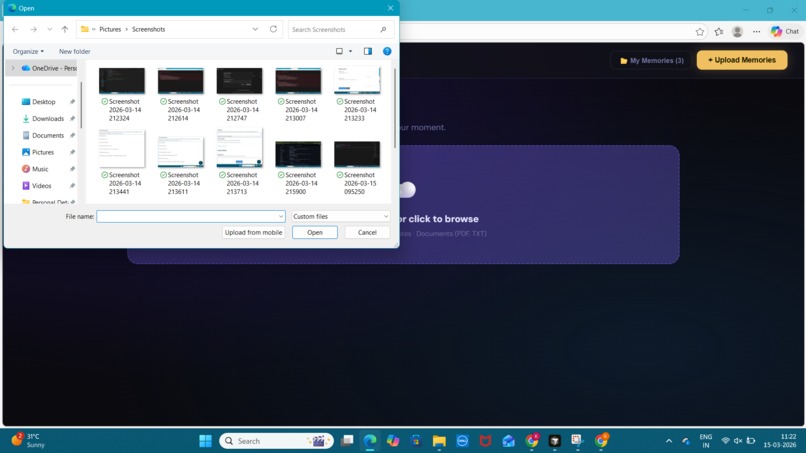Click the search magnifier icon in dialog
Image resolution: width=806 pixels, height=453 pixels.
(383, 30)
